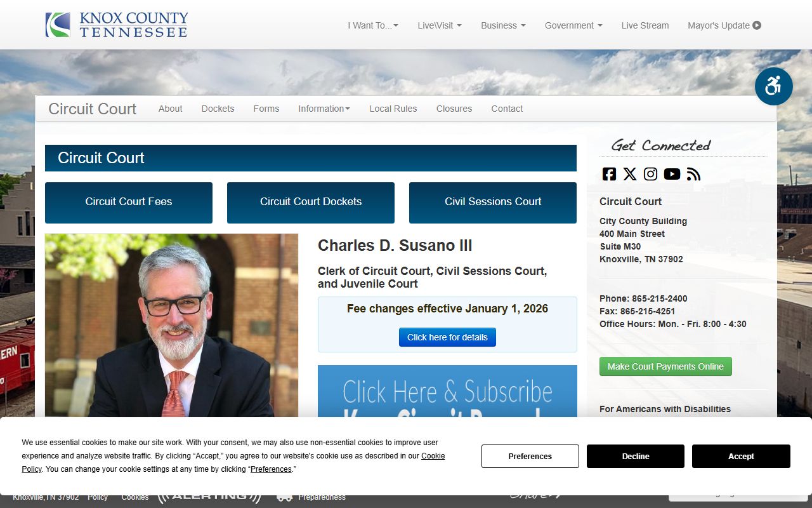The width and height of the screenshot is (812, 508).
Task: Click the Decline cookies button
Action: (x=636, y=457)
